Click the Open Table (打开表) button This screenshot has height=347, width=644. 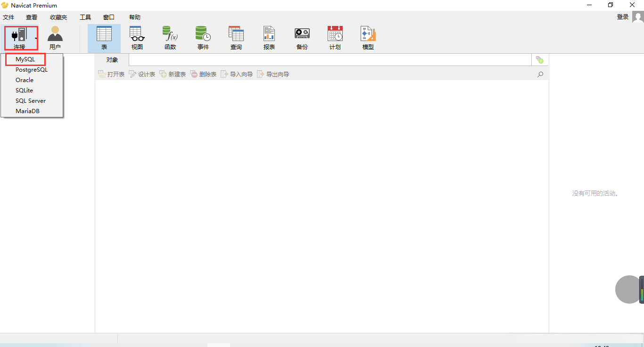tap(111, 74)
